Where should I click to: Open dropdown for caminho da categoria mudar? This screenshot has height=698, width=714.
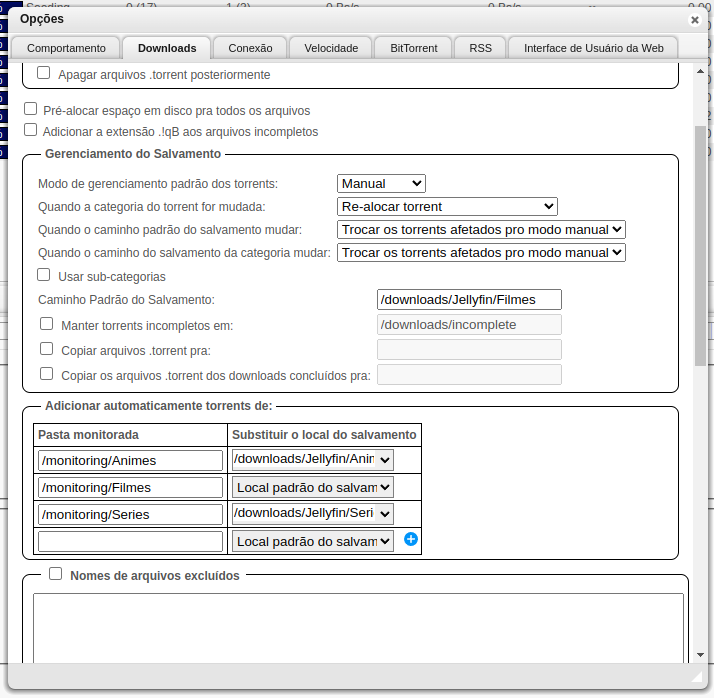[x=481, y=253]
